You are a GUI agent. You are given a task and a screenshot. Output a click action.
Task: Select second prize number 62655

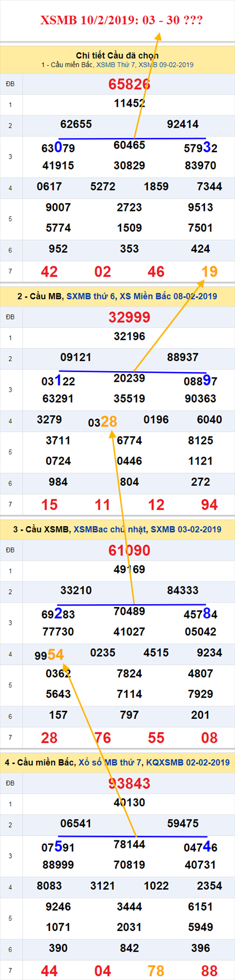coord(76,124)
